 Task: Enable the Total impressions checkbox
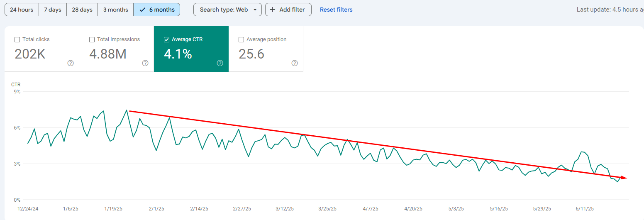tap(92, 39)
